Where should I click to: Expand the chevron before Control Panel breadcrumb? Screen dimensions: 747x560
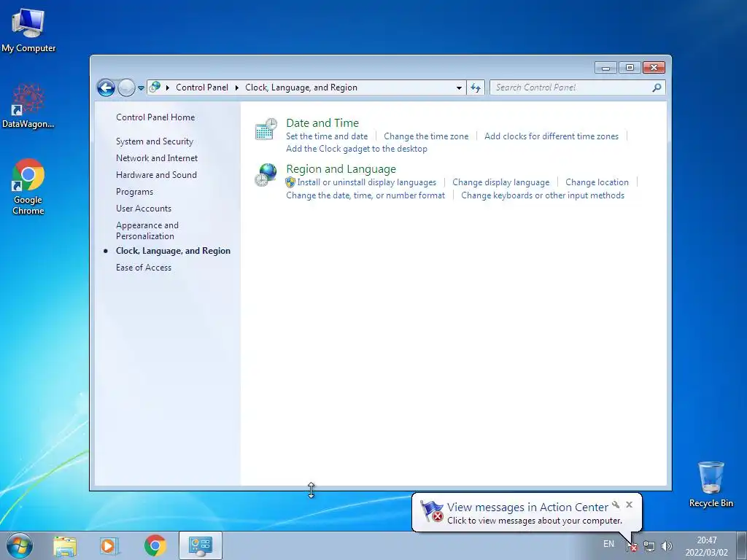pyautogui.click(x=168, y=87)
